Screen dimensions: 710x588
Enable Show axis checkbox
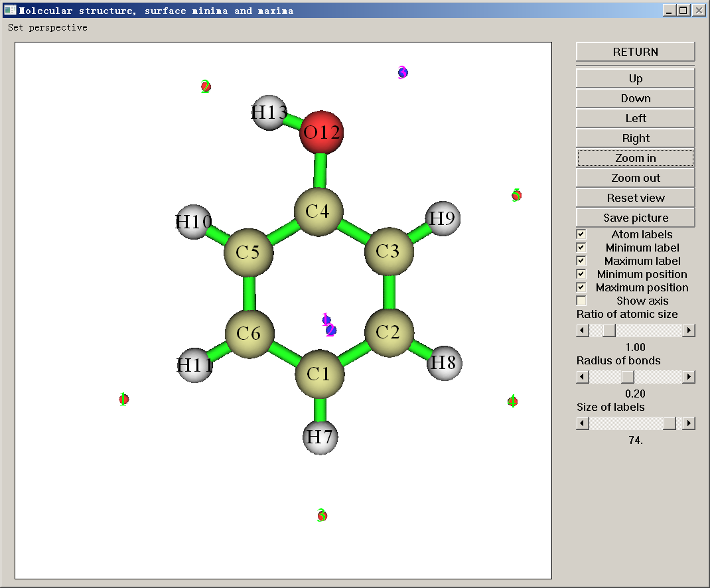click(x=581, y=301)
